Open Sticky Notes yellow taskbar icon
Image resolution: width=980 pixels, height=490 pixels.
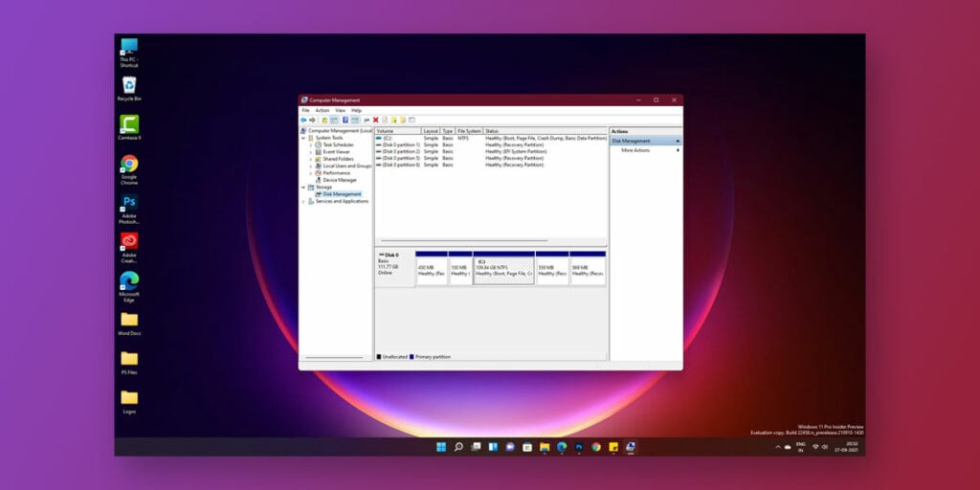coord(613,447)
